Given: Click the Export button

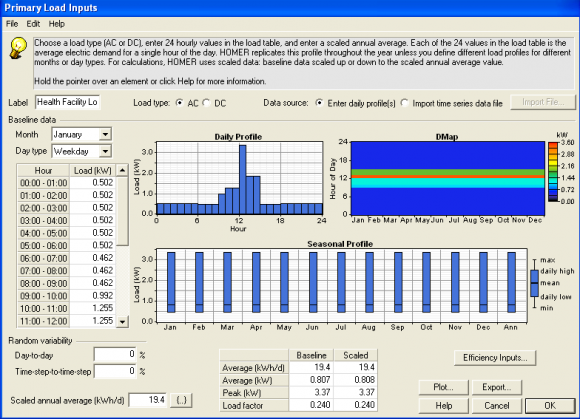Looking at the screenshot, I should pos(497,387).
